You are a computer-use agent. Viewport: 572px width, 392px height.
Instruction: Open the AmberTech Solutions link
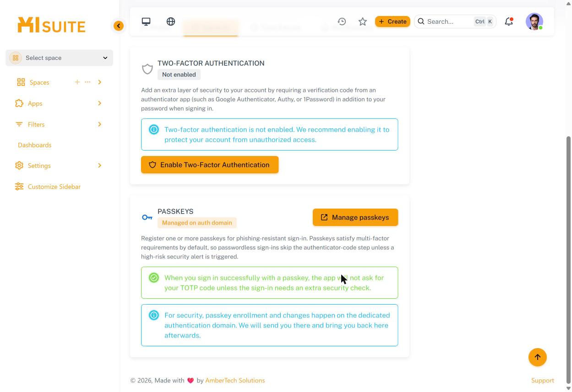(235, 381)
